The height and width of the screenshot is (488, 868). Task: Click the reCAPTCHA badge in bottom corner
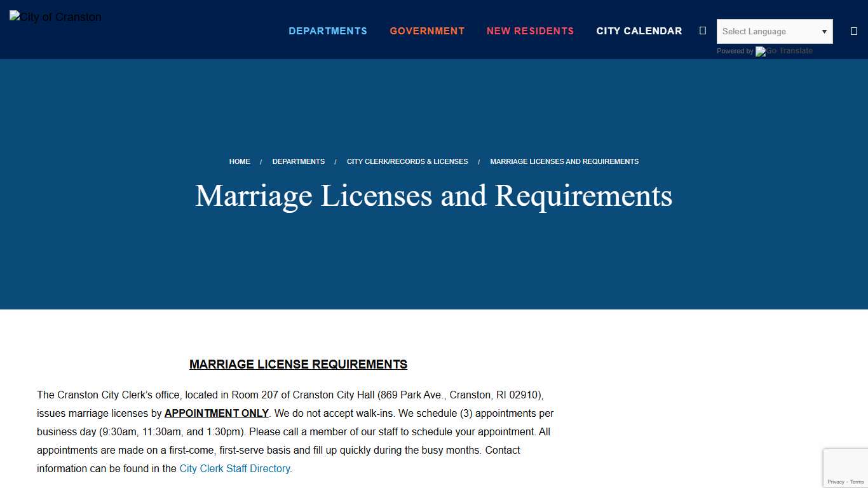click(x=846, y=467)
